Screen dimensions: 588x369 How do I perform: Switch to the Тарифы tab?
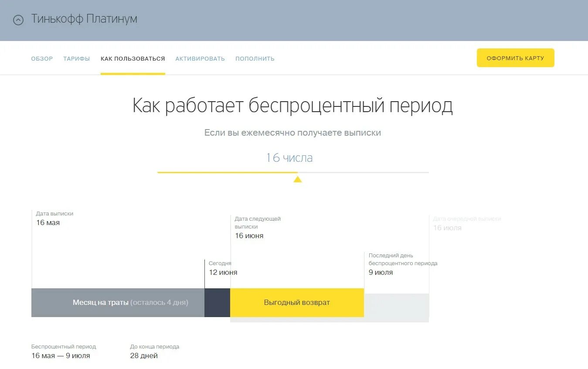(77, 58)
